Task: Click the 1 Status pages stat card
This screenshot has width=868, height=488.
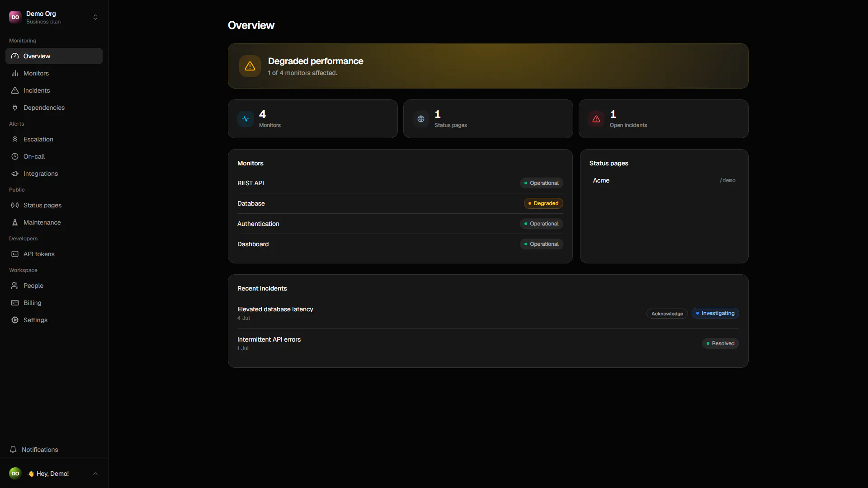Action: [488, 119]
